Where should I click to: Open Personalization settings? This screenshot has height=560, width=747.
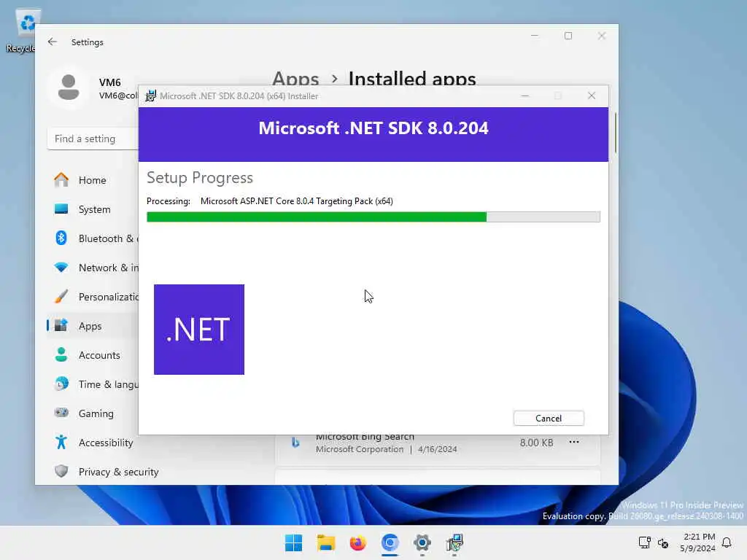93,297
